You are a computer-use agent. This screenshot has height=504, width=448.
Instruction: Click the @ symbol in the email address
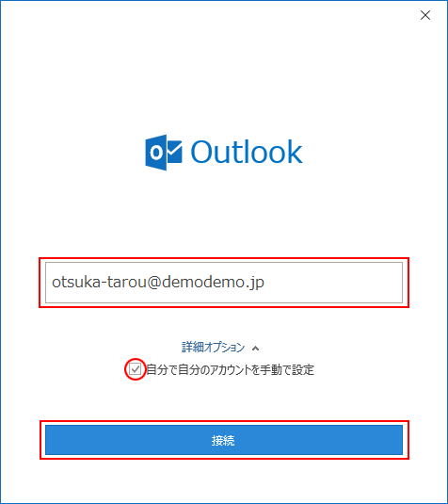[154, 283]
